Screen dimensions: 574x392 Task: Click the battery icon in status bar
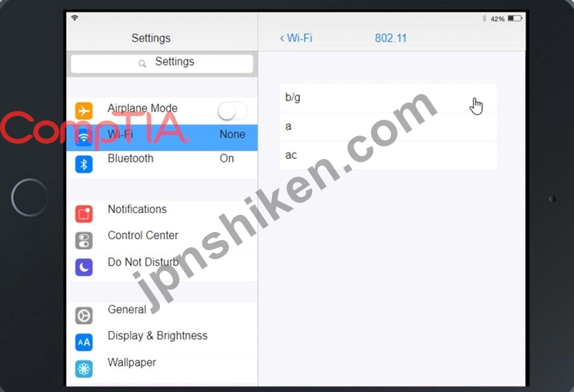coord(514,19)
